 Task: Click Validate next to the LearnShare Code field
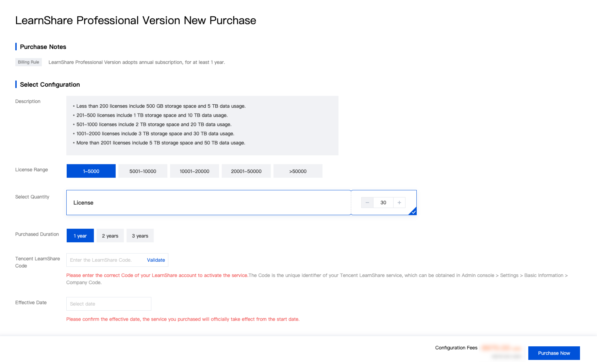click(x=156, y=260)
